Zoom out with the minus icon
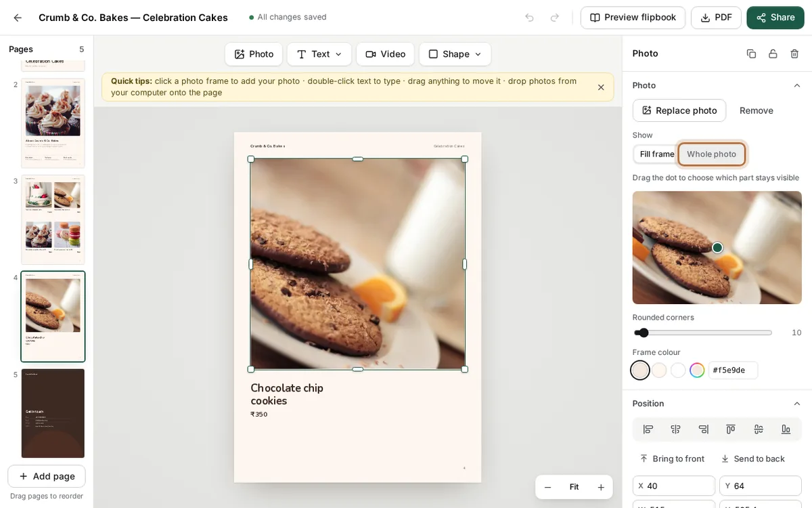Viewport: 812px width, 508px height. click(x=547, y=487)
